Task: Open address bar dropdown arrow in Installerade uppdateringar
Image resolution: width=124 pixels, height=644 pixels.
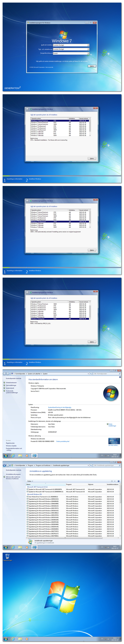Action: coord(88,465)
